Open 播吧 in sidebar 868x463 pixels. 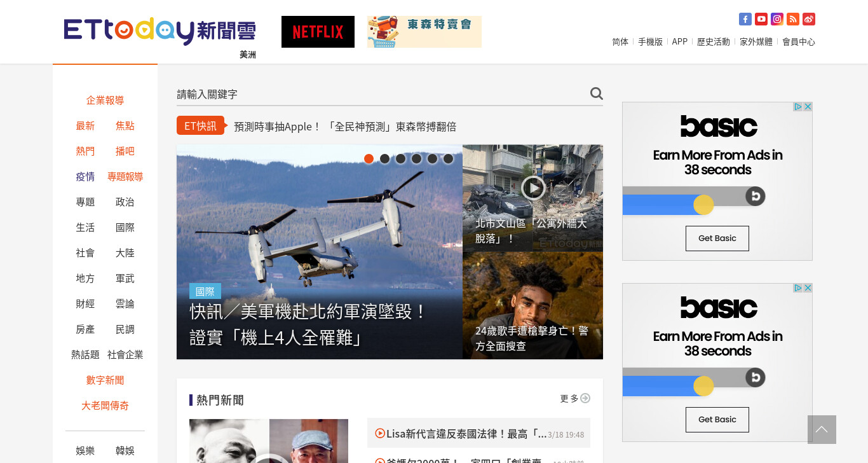125,151
